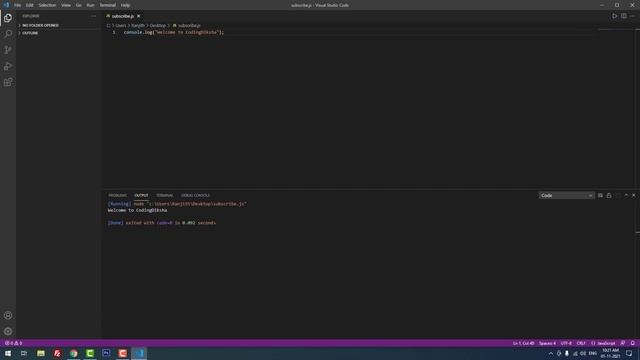Viewport: 640px width, 360px height.
Task: Change line ending via CRLF item
Action: [581, 343]
